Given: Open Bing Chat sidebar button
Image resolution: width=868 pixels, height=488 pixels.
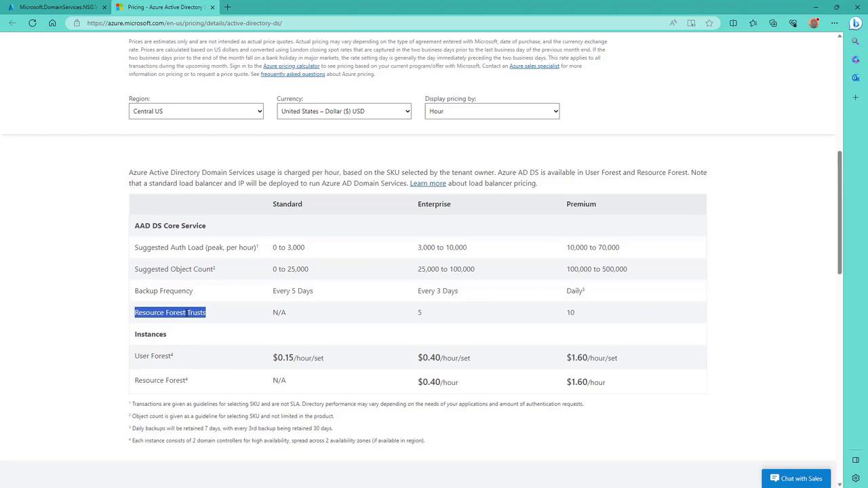Looking at the screenshot, I should tap(856, 22).
